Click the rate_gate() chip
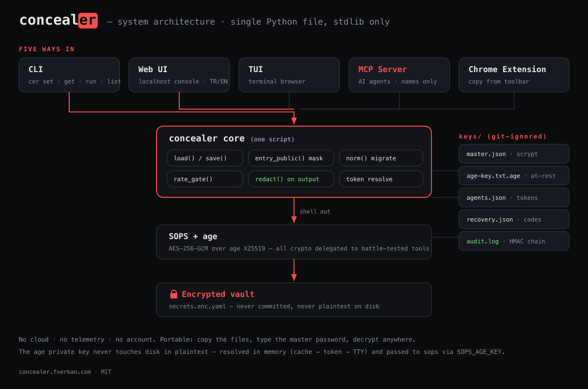Image resolution: width=588 pixels, height=389 pixels. [205, 179]
